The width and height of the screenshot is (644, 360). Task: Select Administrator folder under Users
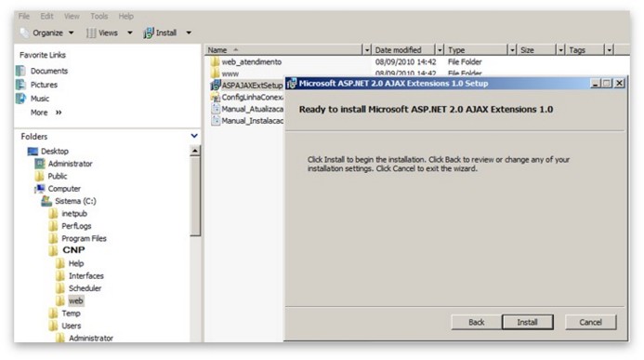coord(91,339)
